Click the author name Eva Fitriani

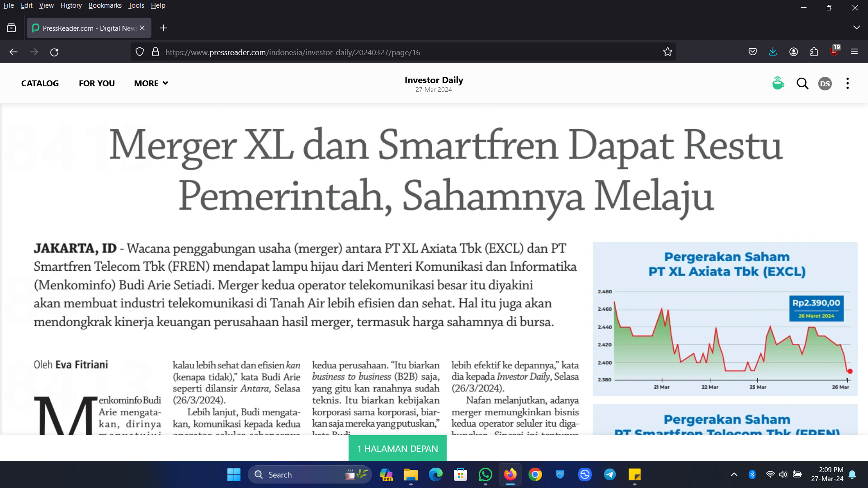coord(81,365)
